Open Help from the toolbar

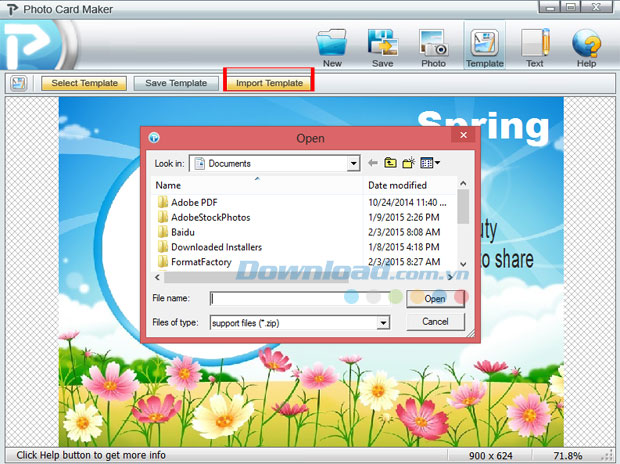point(586,46)
